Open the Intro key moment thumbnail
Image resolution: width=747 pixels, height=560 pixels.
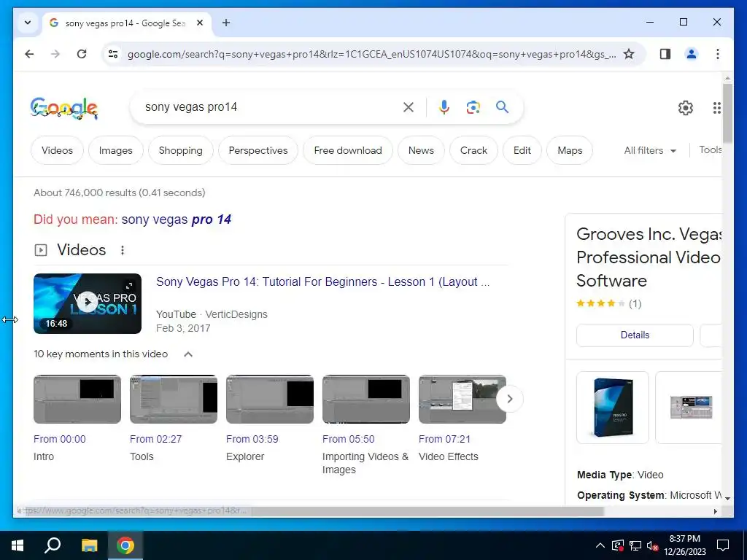pos(77,399)
